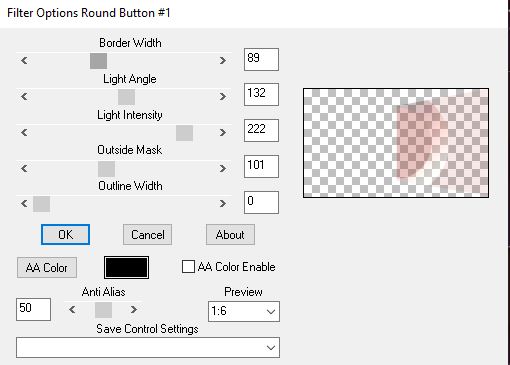Viewport: 510px width, 365px height.
Task: Open the About dialog
Action: pos(230,235)
